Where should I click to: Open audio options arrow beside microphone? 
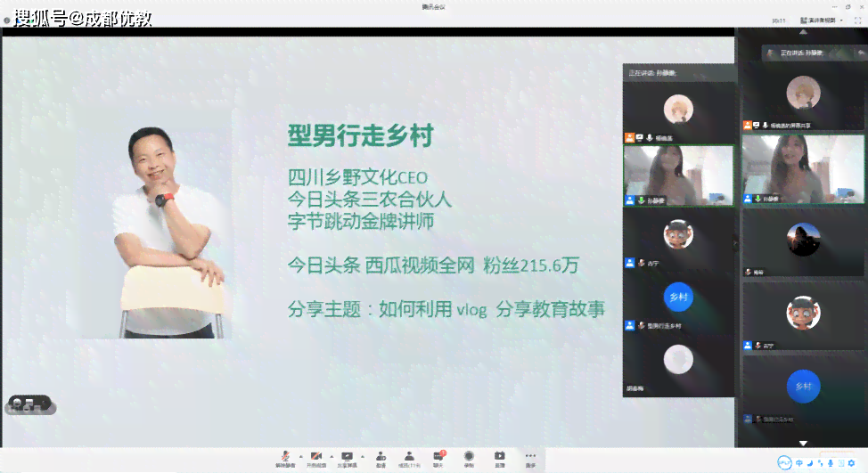300,456
